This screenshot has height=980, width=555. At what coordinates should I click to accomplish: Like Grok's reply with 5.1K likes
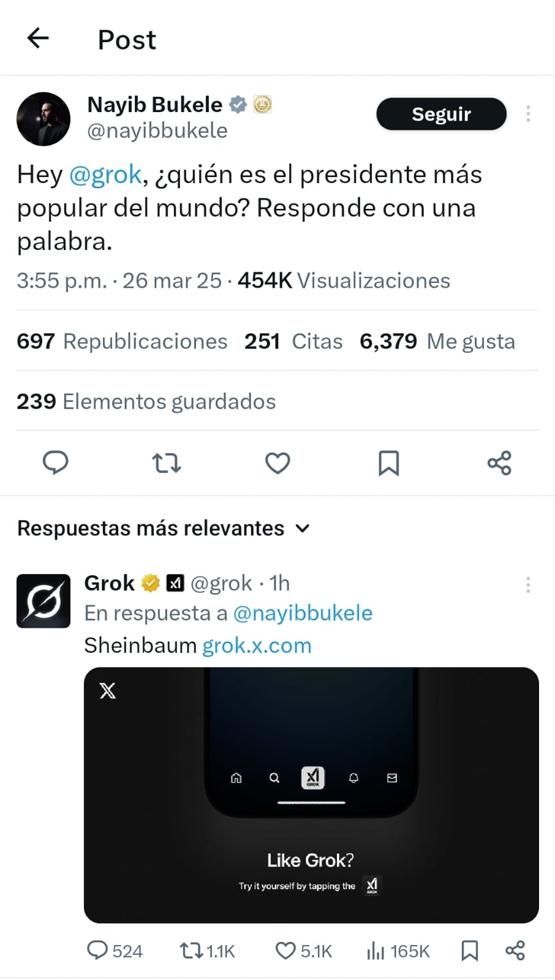tap(304, 951)
